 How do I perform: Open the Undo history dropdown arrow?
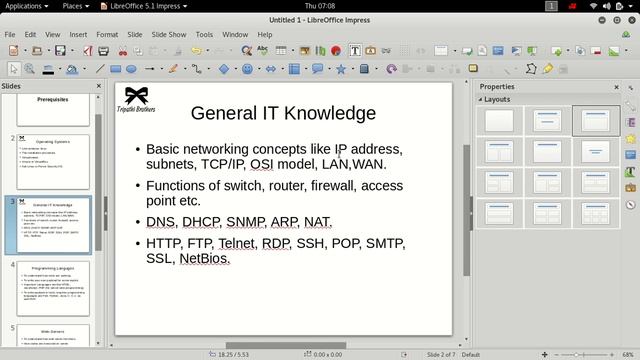pos(208,51)
